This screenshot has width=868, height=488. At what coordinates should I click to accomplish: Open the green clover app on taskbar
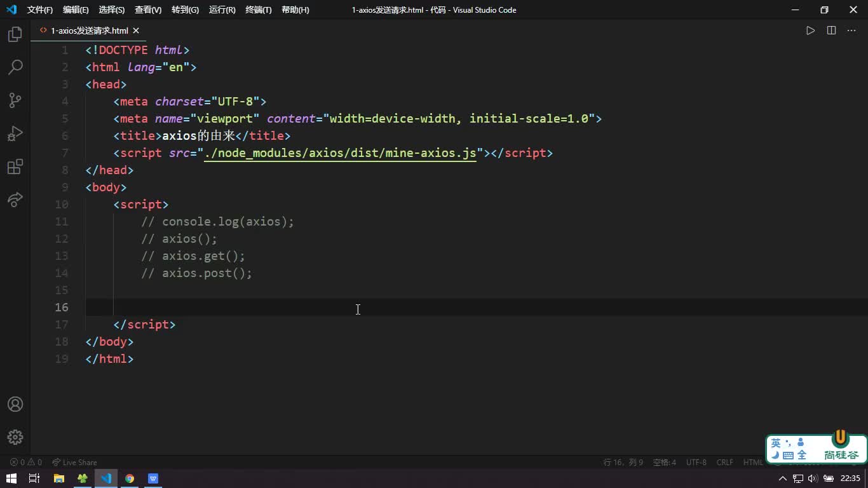[82, 478]
